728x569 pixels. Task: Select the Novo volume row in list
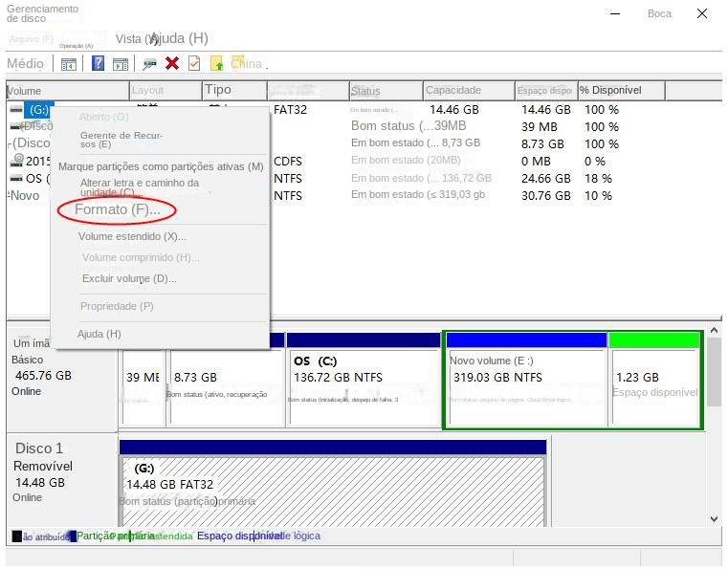click(x=24, y=195)
